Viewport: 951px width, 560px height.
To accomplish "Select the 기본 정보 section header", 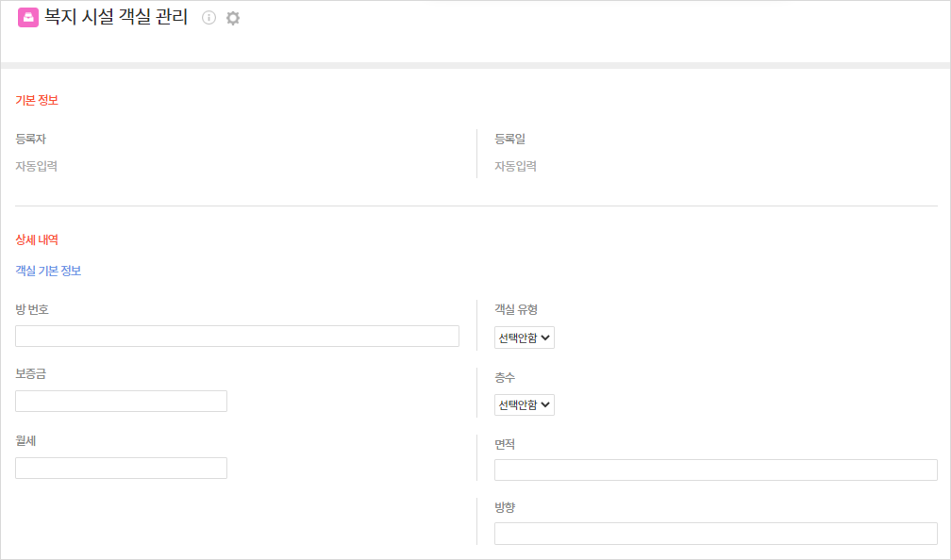I will (x=37, y=100).
